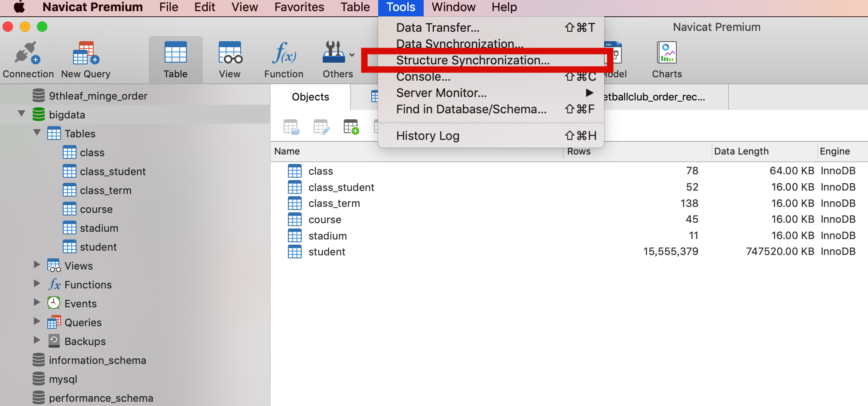Select the Design Table pencil icon
868x406 pixels.
coord(321,127)
